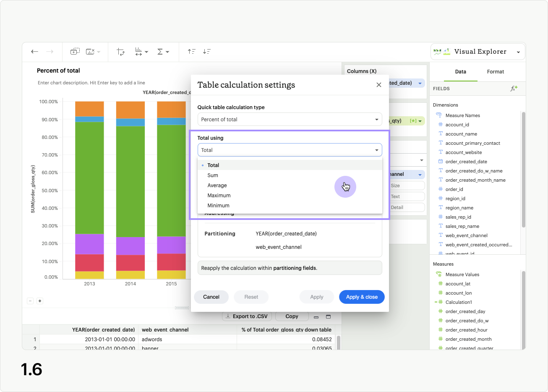Select the swap rows and columns icon
The height and width of the screenshot is (392, 548).
point(120,51)
